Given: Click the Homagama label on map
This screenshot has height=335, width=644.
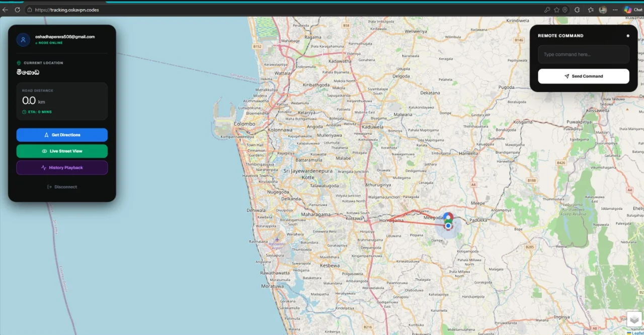Looking at the screenshot, I should 391,220.
